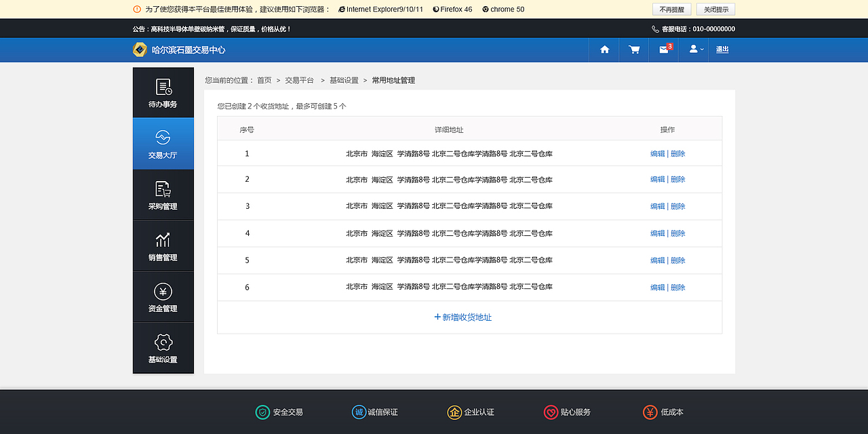Select 交易大厅 in the sidebar
The width and height of the screenshot is (868, 434).
click(163, 143)
